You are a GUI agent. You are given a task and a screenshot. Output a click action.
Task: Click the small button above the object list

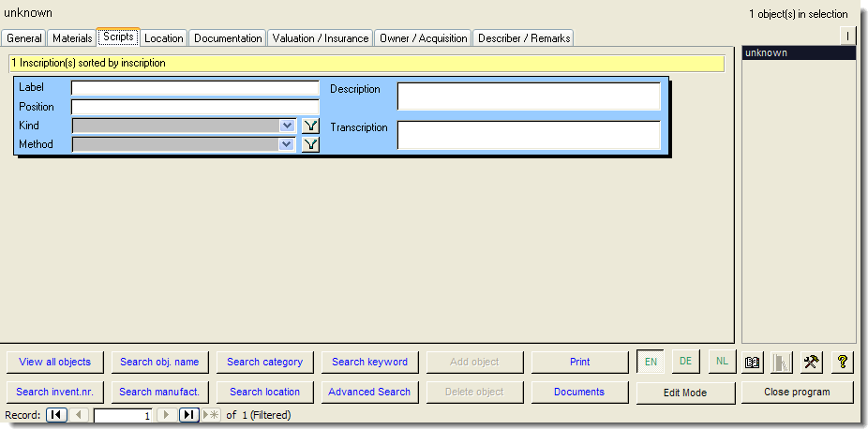click(847, 36)
